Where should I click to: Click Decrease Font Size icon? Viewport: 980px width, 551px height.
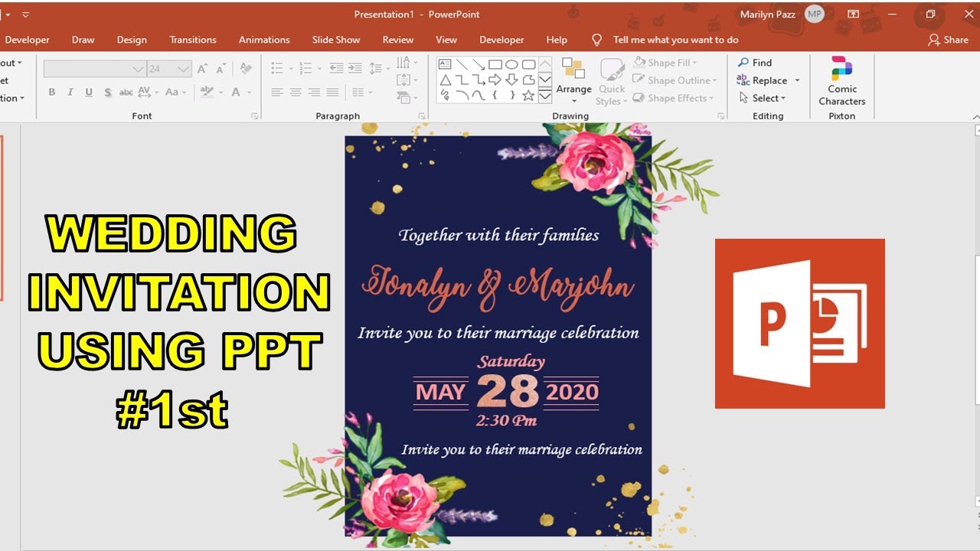coord(220,69)
